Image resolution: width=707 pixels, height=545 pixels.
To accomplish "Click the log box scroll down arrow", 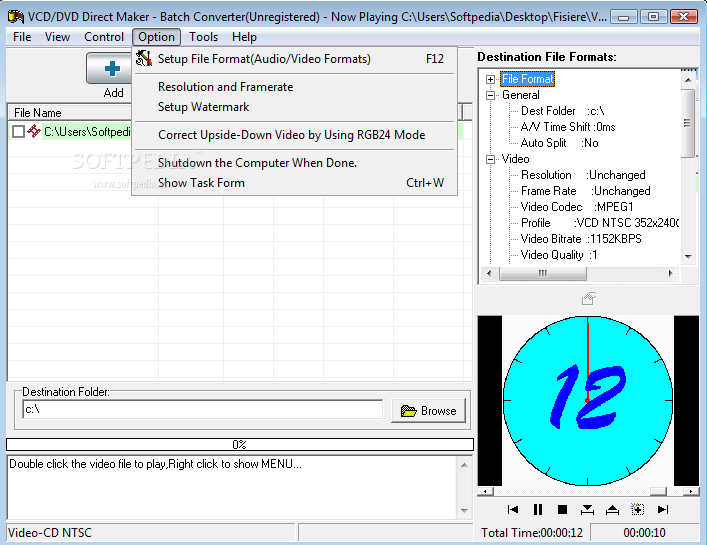I will 464,511.
